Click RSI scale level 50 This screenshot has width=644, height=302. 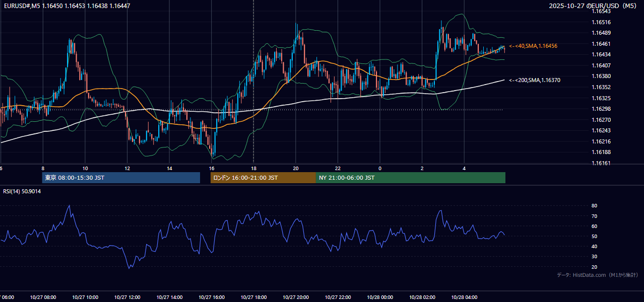click(594, 236)
